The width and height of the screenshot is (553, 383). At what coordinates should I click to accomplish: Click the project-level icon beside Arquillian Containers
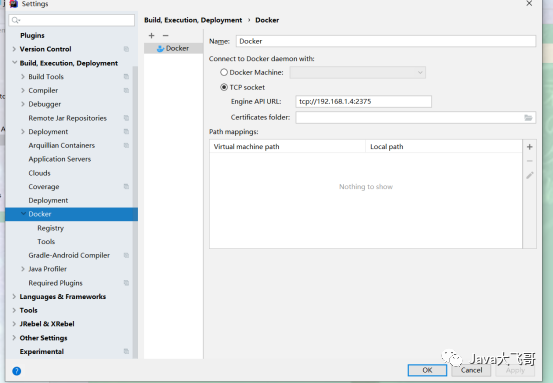pos(126,145)
